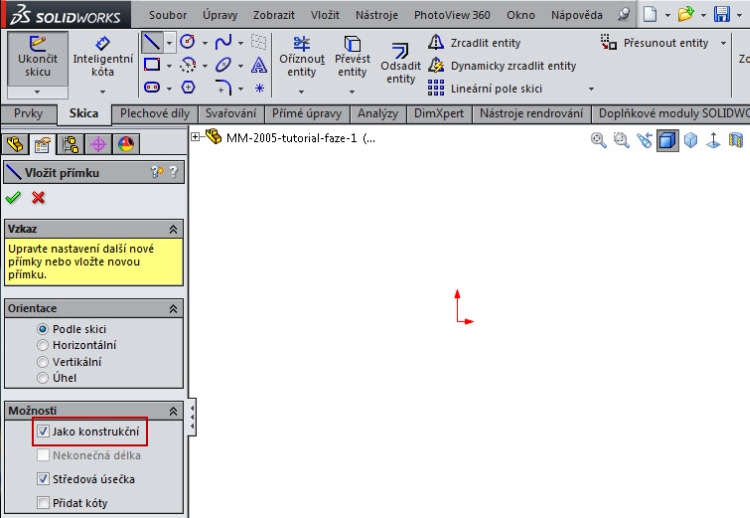Open help question mark in Vložit přímku
This screenshot has width=750, height=518.
point(173,172)
